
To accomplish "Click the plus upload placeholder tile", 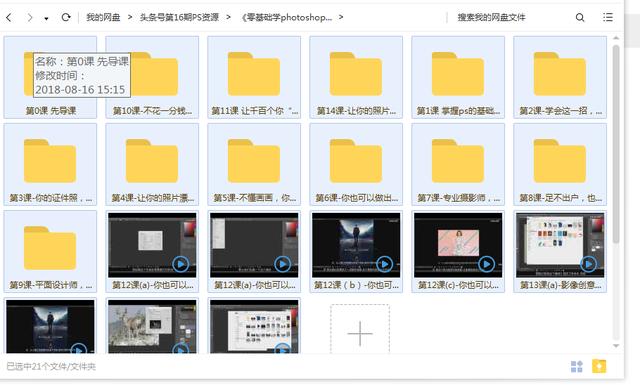I will (360, 329).
